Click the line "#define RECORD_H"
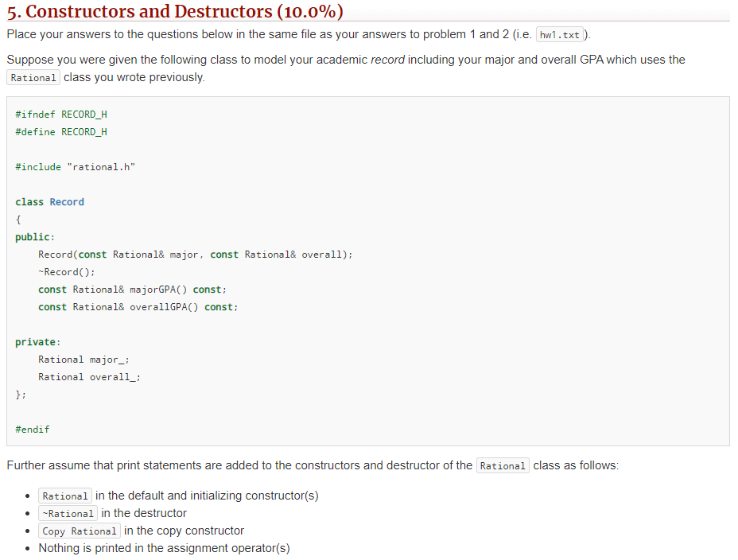This screenshot has width=738, height=560. pos(61,132)
